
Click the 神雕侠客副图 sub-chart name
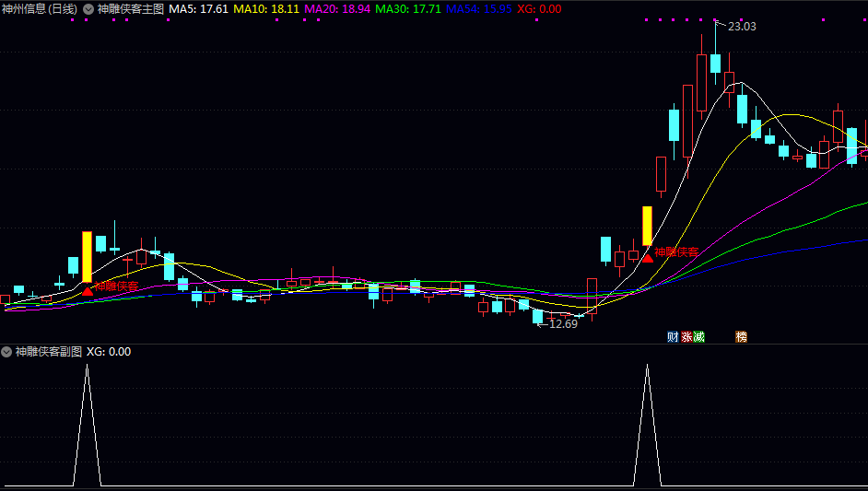point(49,352)
